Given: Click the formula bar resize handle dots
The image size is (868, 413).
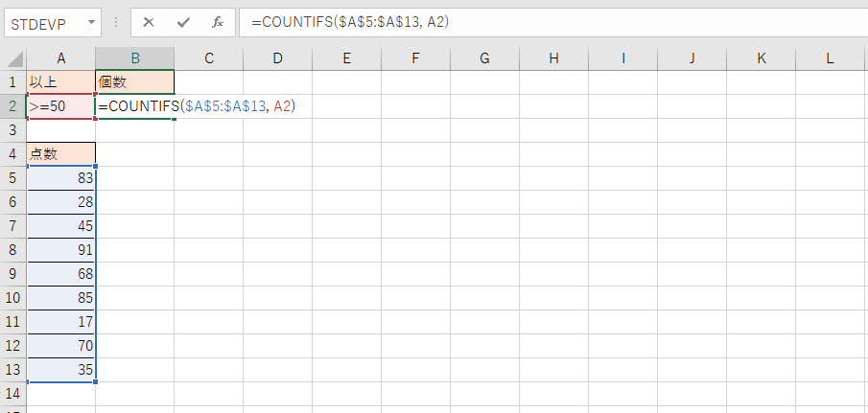Looking at the screenshot, I should (x=118, y=22).
